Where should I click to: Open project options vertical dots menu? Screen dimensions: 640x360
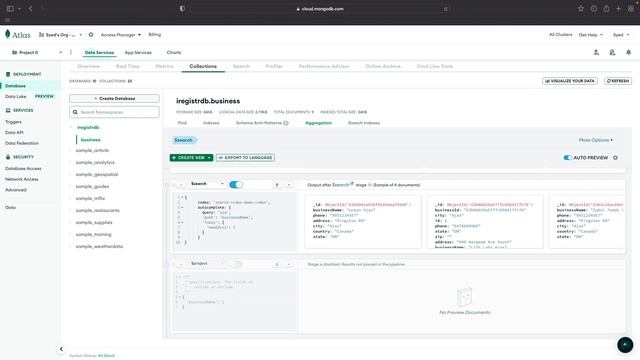coord(71,52)
